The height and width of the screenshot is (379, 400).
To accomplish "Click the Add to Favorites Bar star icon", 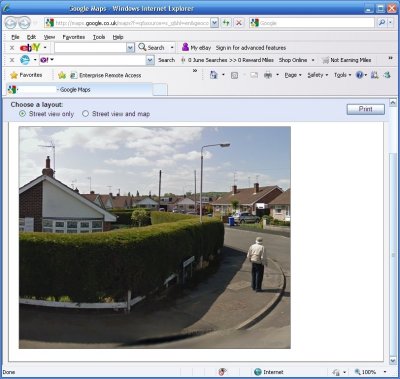I will pos(62,75).
